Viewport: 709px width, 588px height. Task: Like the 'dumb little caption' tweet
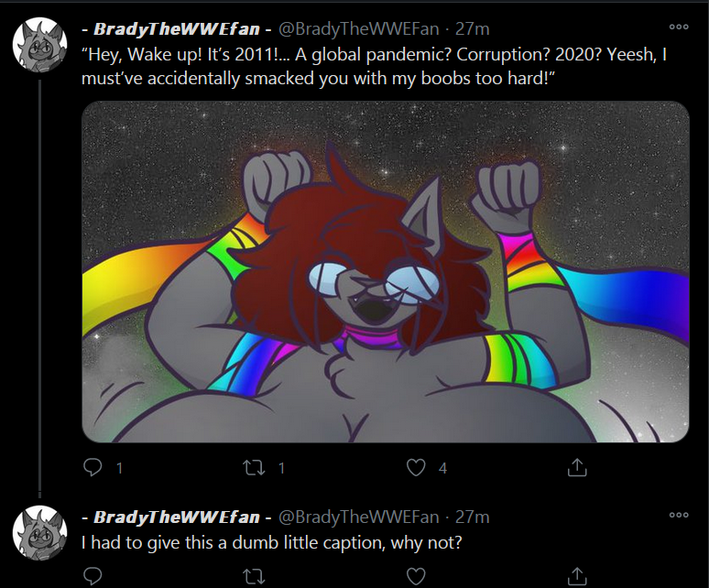coord(416,576)
